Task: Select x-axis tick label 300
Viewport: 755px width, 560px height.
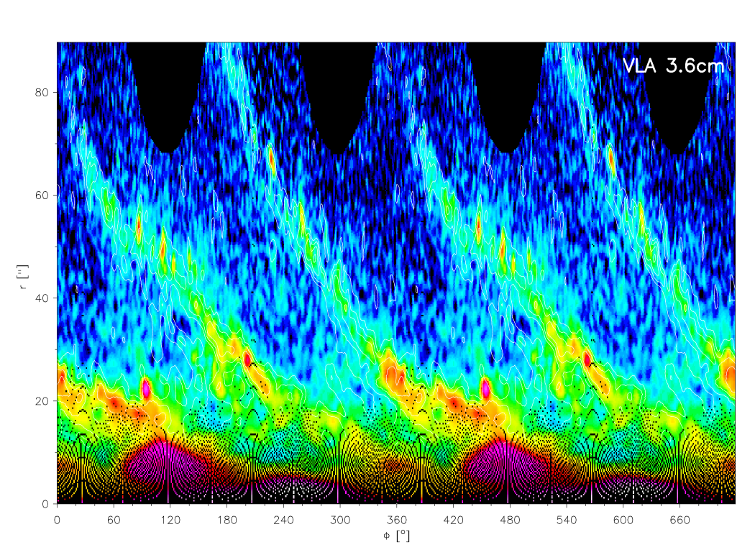Action: point(340,520)
